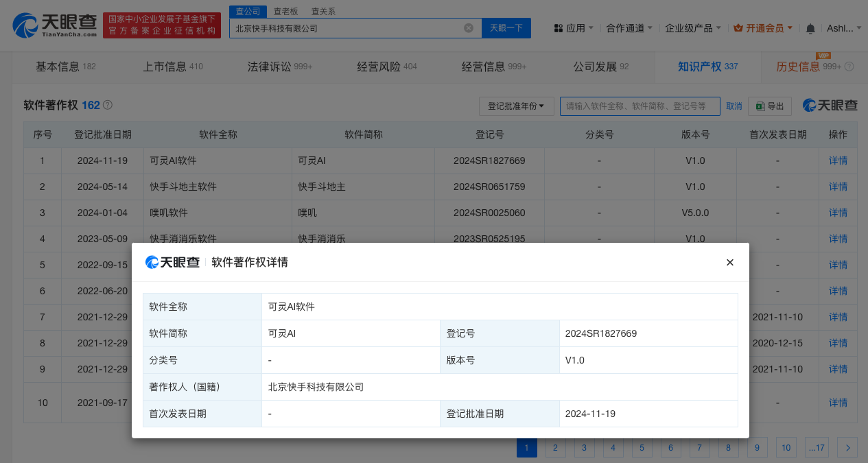Expand the 登记批准年份 filter dropdown
This screenshot has height=463, width=868.
pyautogui.click(x=516, y=106)
